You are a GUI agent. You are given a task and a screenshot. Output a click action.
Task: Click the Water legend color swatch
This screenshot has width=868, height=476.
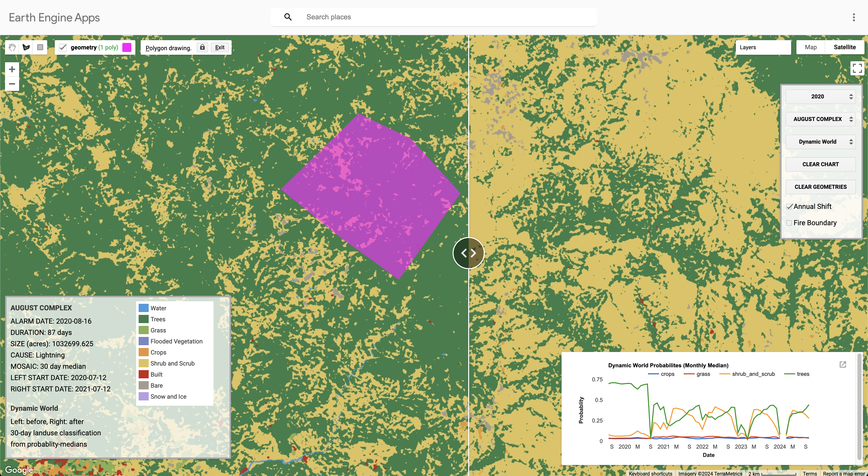[144, 308]
